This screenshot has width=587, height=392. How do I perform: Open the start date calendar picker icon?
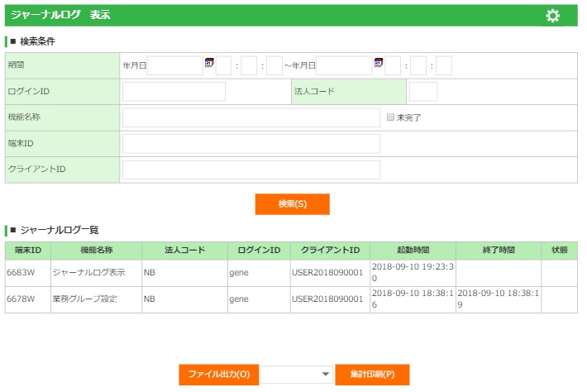(209, 63)
